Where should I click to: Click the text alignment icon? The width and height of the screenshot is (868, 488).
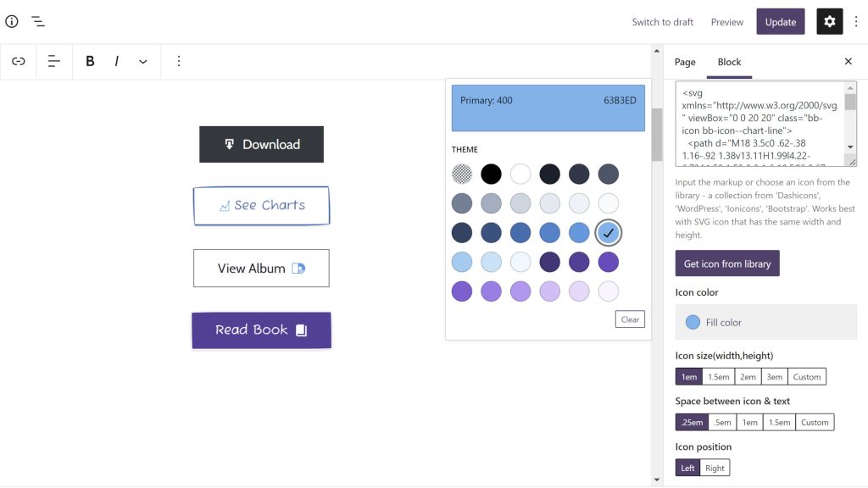pos(53,61)
